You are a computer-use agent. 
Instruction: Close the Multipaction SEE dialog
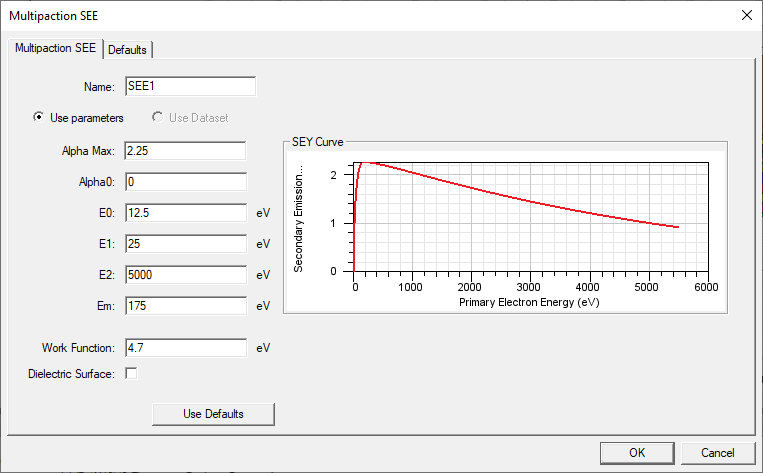746,16
